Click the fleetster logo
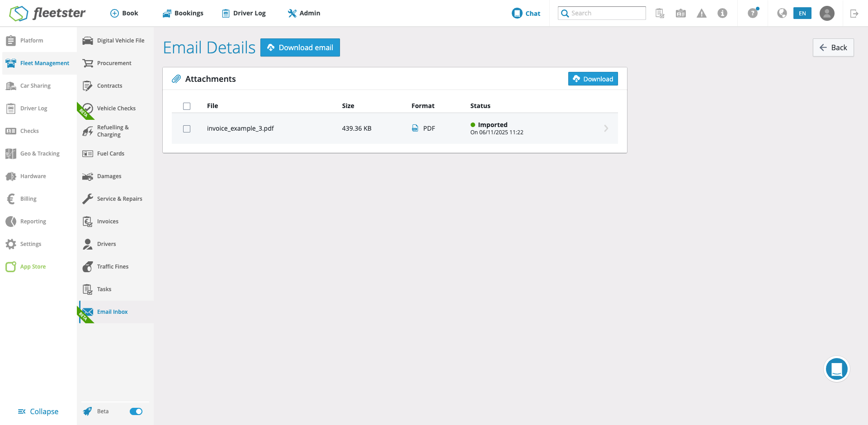The image size is (868, 425). 47,14
